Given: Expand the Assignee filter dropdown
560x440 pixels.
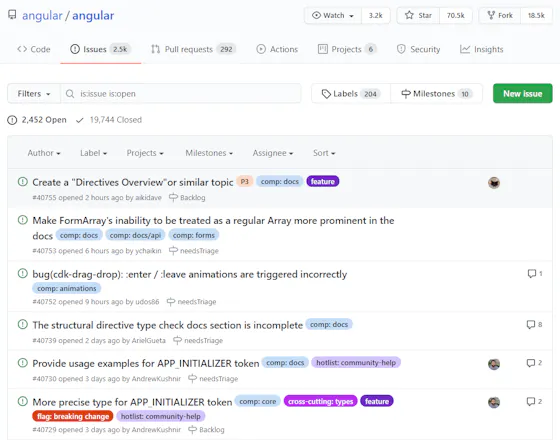Looking at the screenshot, I should tap(273, 153).
